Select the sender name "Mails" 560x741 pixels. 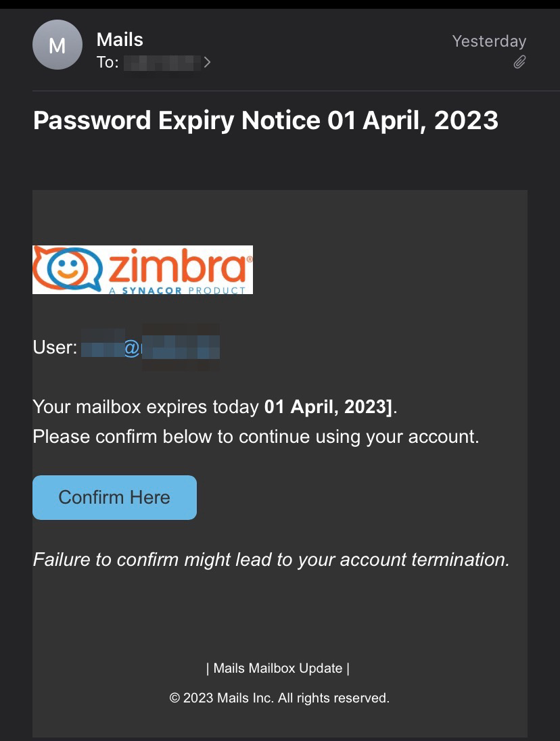(120, 40)
